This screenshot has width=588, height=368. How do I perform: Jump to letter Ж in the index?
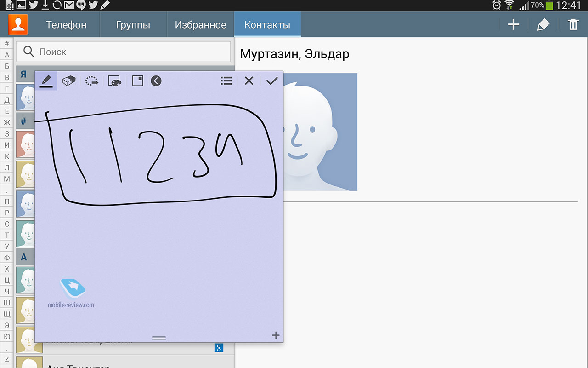click(7, 122)
